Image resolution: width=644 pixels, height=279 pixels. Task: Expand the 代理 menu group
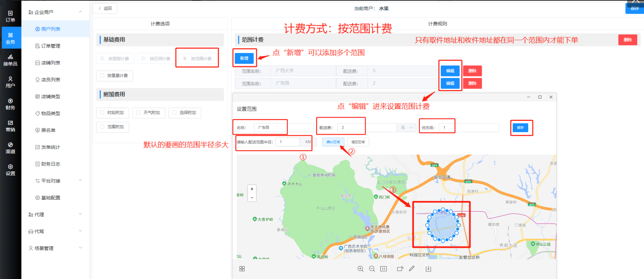55,214
